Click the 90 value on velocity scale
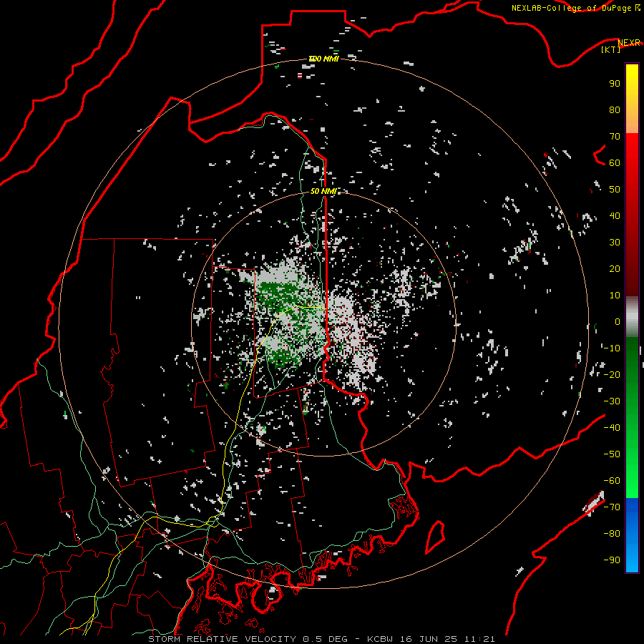 [x=615, y=84]
